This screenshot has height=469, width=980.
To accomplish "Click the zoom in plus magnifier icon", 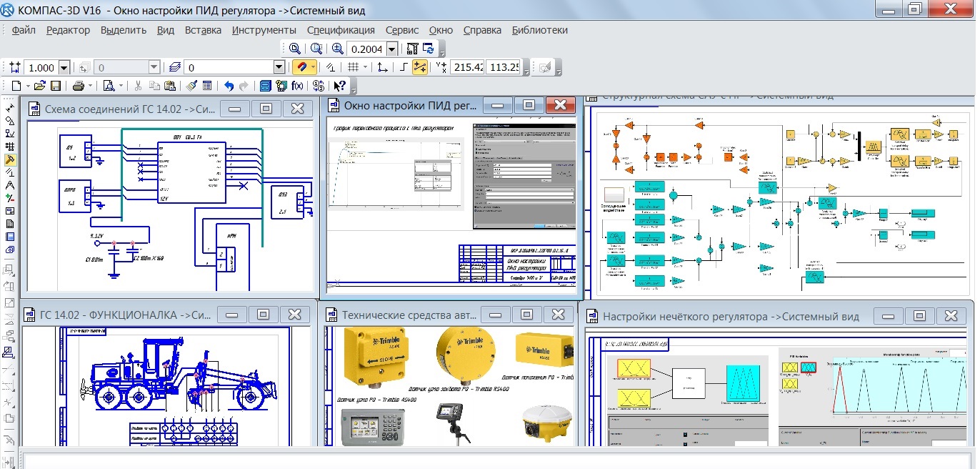I will point(337,49).
